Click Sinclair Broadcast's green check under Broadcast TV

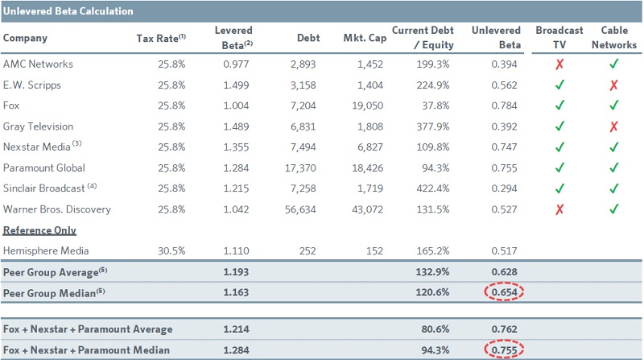[556, 188]
